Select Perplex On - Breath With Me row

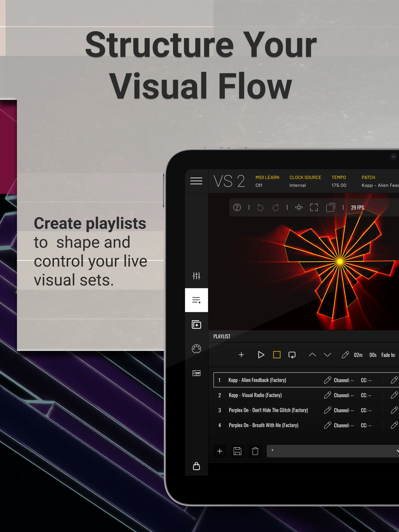306,425
